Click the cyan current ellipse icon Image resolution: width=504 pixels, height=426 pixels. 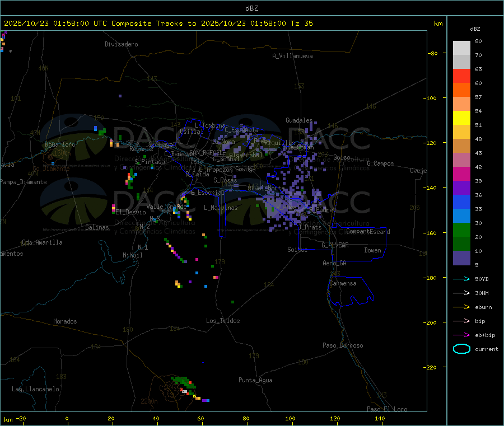click(461, 349)
